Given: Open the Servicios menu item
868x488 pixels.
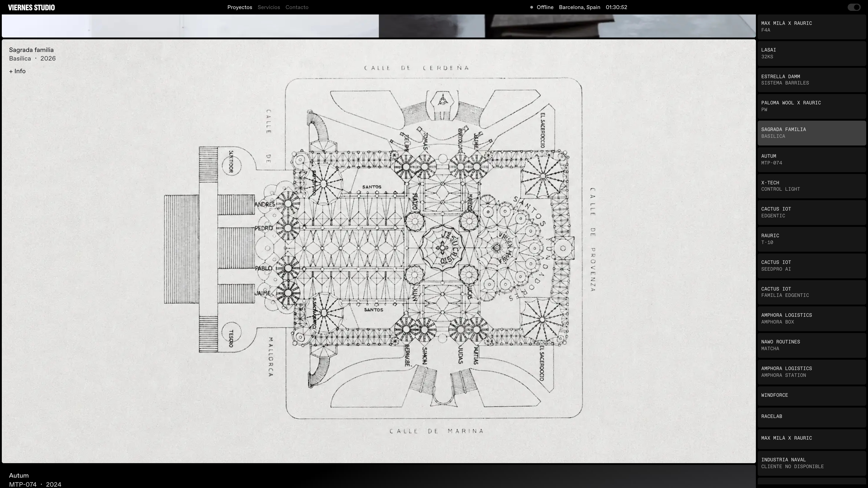Looking at the screenshot, I should 269,7.
